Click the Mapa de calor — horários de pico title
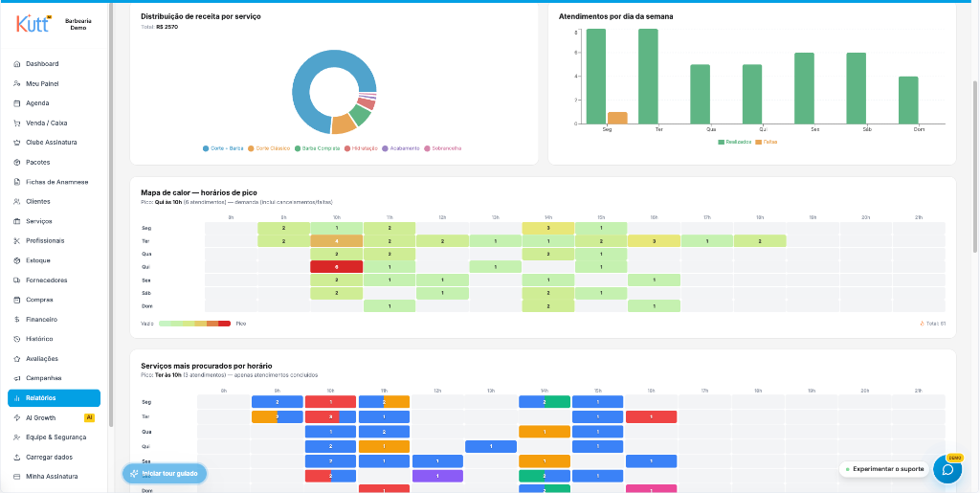Viewport: 980px width, 493px height. 199,192
